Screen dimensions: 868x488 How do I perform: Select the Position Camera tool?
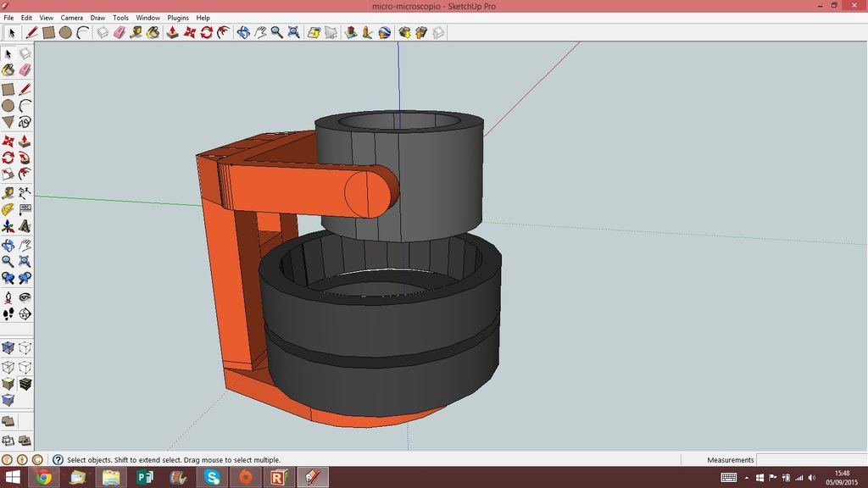8,297
